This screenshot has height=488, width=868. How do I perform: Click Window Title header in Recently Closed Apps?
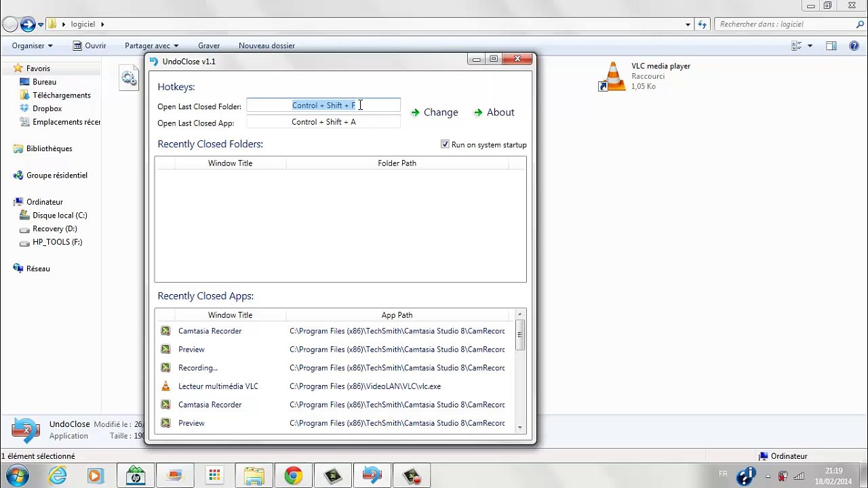(230, 315)
